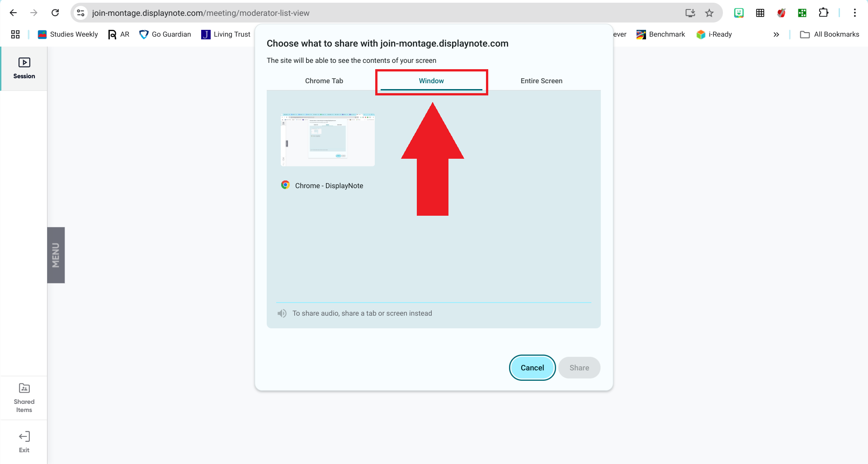The width and height of the screenshot is (868, 464).
Task: Expand the vertical MENU panel tab
Action: pos(56,255)
